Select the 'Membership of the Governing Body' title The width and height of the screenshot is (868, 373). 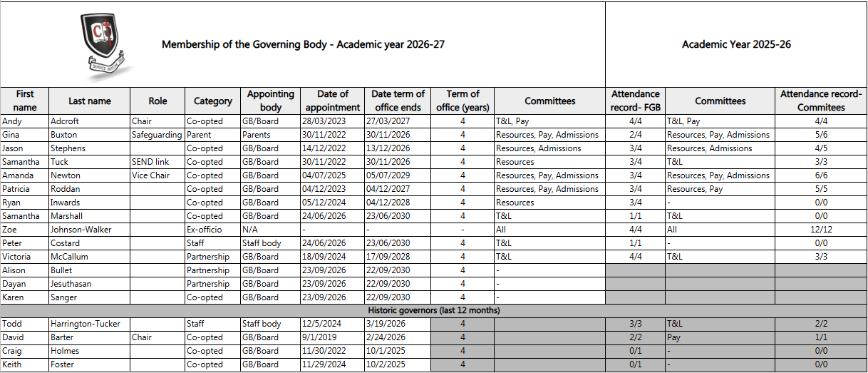pos(304,44)
